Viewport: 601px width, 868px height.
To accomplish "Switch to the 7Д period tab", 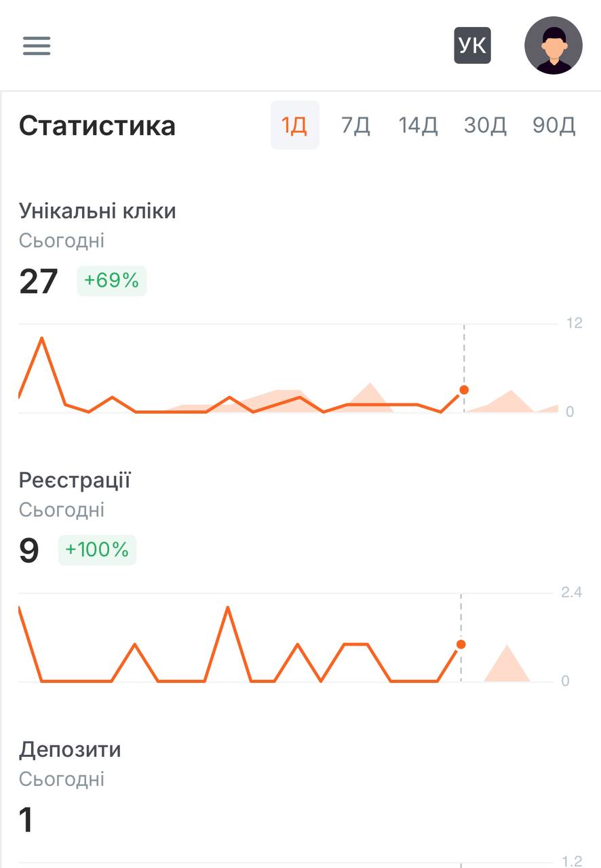I will click(x=355, y=125).
